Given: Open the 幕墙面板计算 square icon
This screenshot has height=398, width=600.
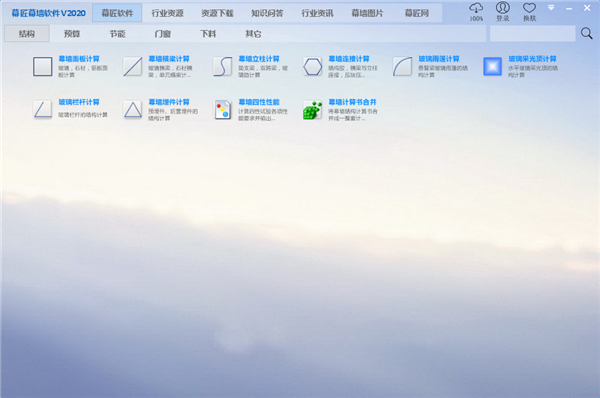Looking at the screenshot, I should pos(42,67).
